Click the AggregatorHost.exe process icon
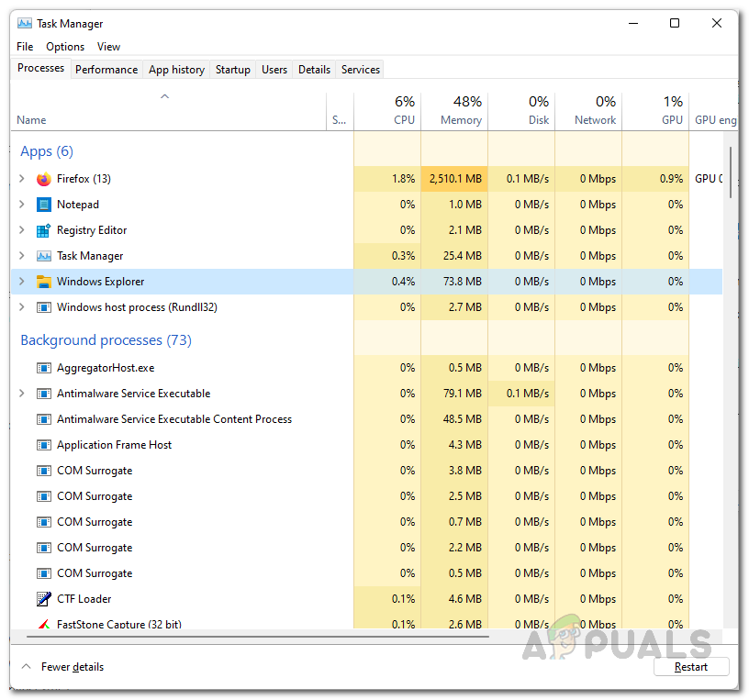 click(x=43, y=368)
